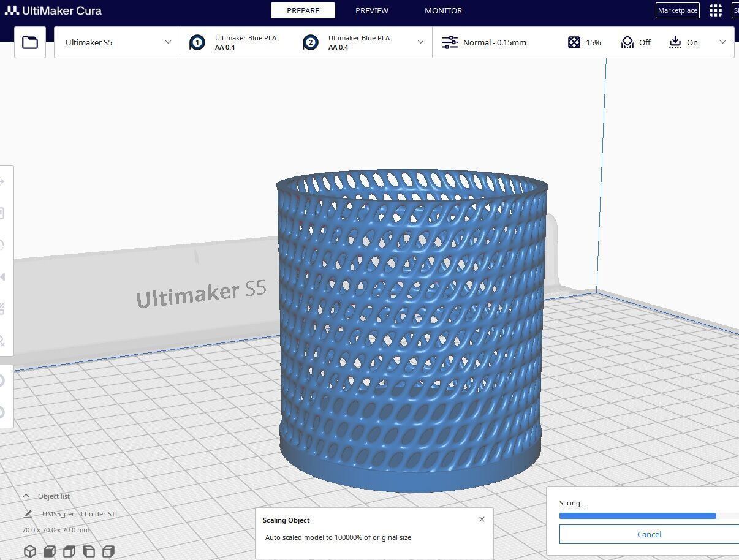This screenshot has height=560, width=739.
Task: Click the pencil icon beside UMS5_pencil holder
Action: [x=28, y=514]
